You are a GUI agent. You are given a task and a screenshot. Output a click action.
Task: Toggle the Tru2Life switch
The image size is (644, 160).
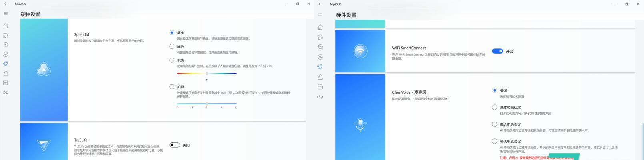point(174,145)
